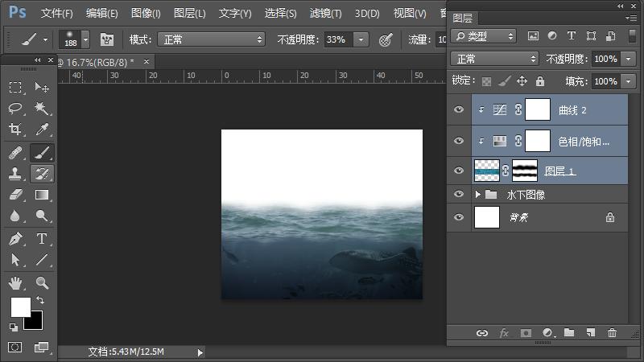Open the brush preset picker arrow
The width and height of the screenshot is (644, 362).
pos(86,39)
